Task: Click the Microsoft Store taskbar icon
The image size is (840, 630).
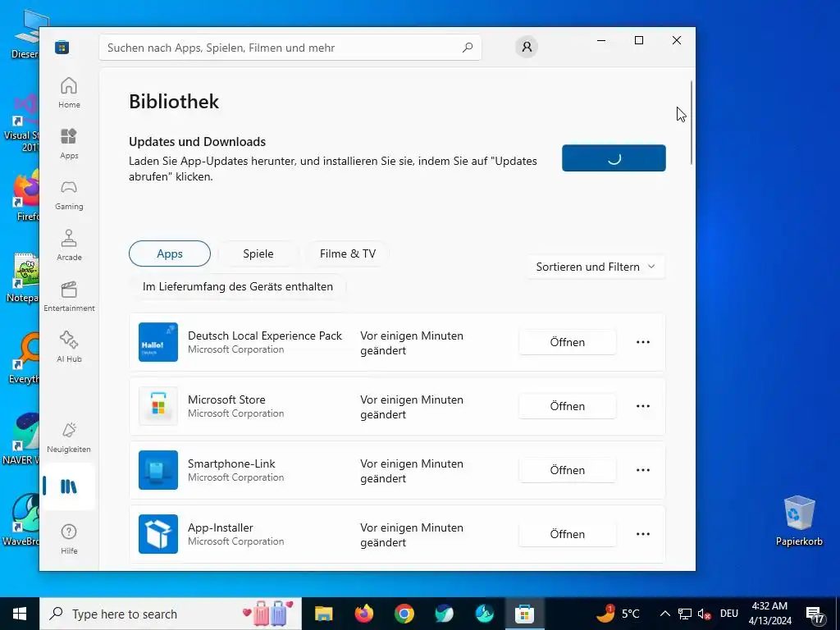Action: (524, 614)
